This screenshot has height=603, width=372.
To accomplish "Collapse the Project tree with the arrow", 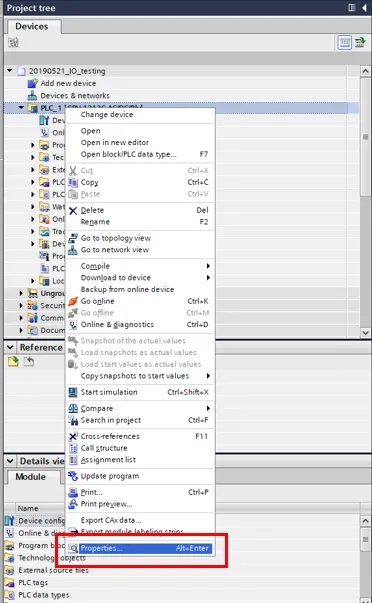I will point(364,8).
